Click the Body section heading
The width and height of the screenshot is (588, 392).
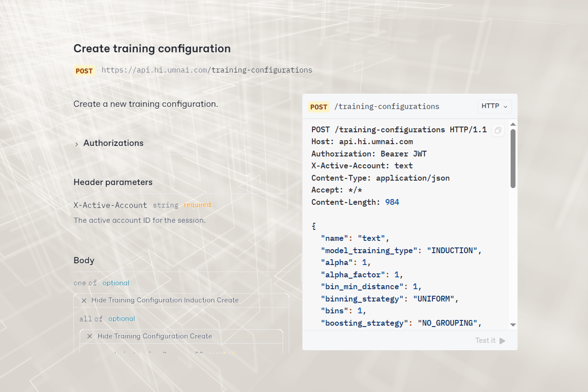pos(84,260)
